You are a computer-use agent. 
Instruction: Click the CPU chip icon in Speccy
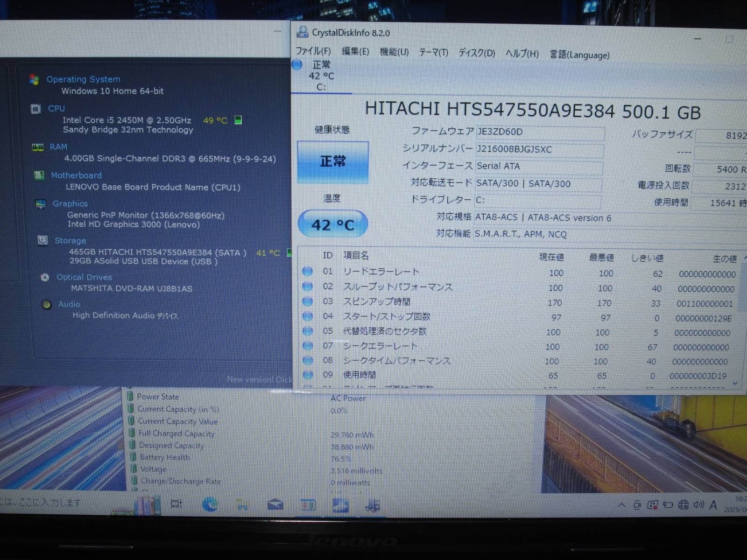coord(35,109)
